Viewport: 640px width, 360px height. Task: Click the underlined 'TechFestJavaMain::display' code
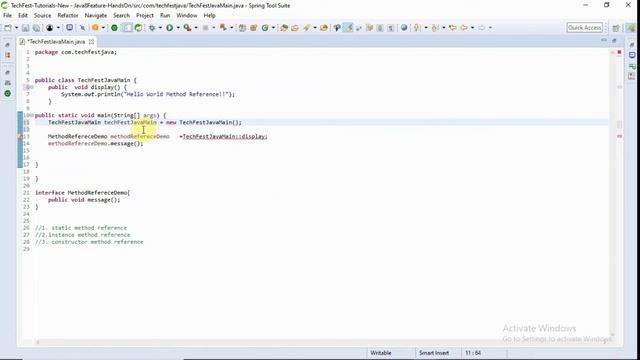click(x=225, y=137)
